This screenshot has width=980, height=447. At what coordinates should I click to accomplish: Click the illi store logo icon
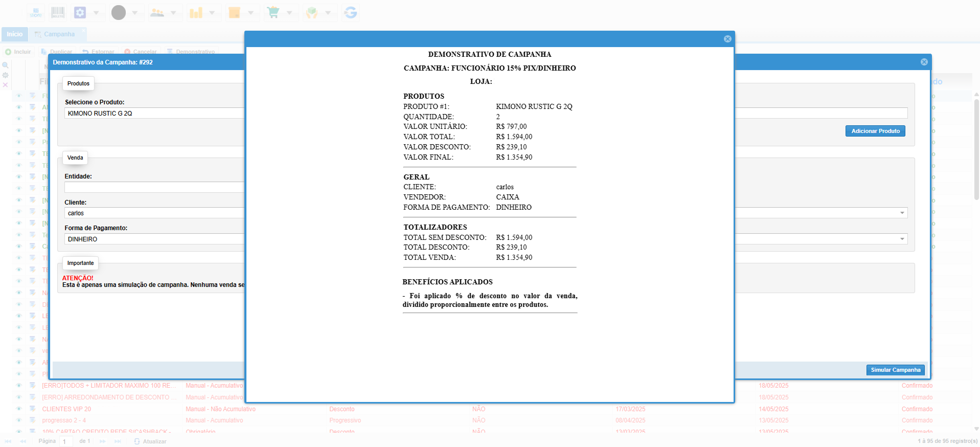tap(36, 13)
